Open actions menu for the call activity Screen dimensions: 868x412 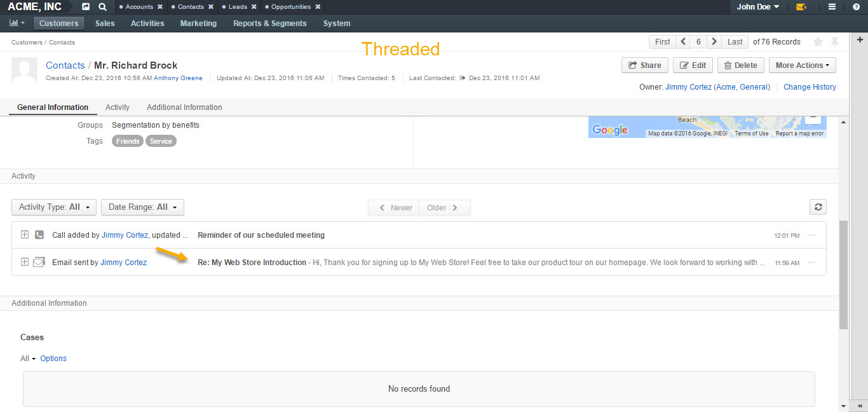click(811, 235)
